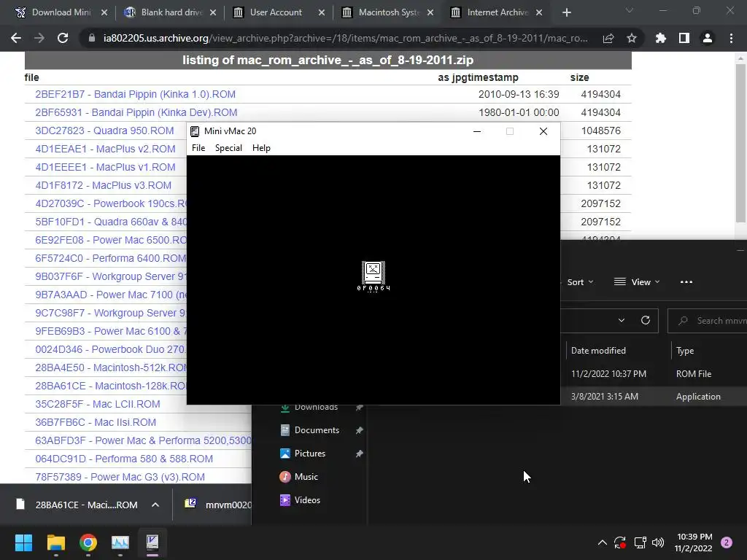The image size is (747, 560).
Task: Click the Mini vMac taskbar icon
Action: coord(152,542)
